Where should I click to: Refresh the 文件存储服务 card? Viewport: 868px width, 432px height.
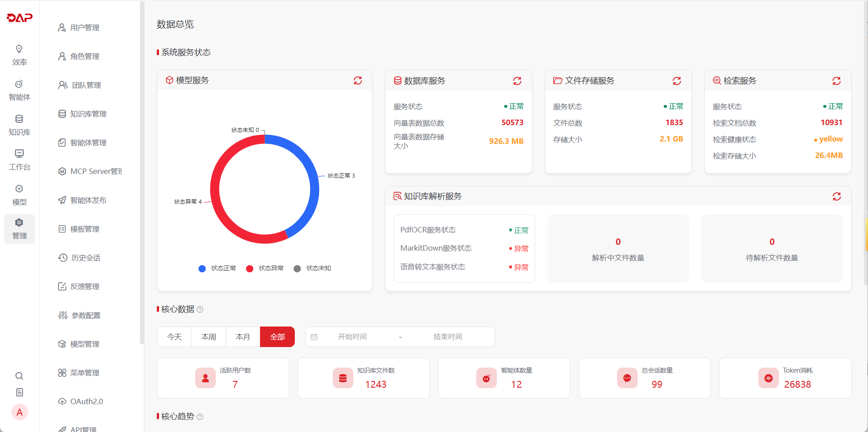(676, 81)
